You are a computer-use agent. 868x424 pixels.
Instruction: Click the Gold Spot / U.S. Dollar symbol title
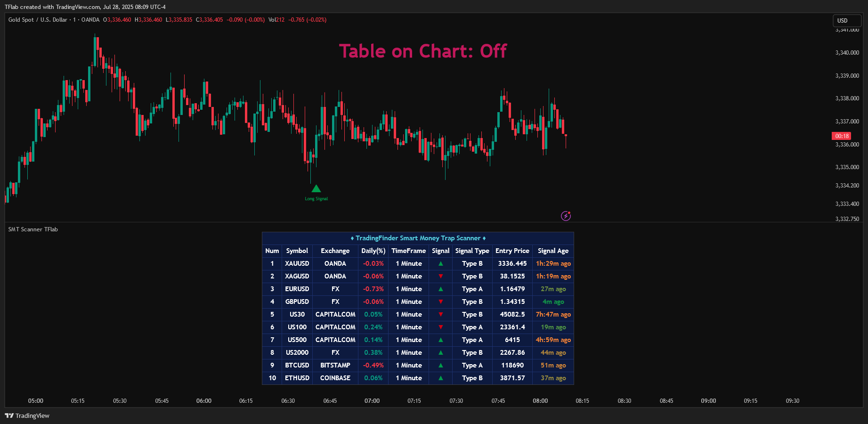click(x=38, y=20)
